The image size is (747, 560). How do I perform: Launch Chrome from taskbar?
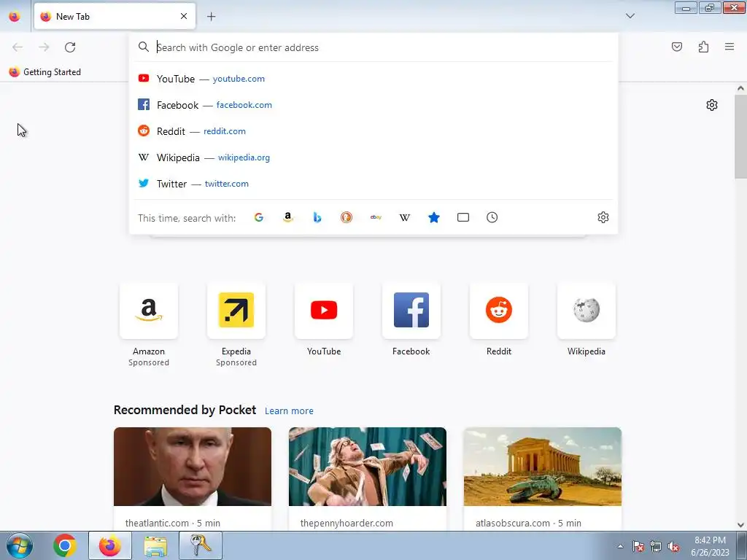65,545
